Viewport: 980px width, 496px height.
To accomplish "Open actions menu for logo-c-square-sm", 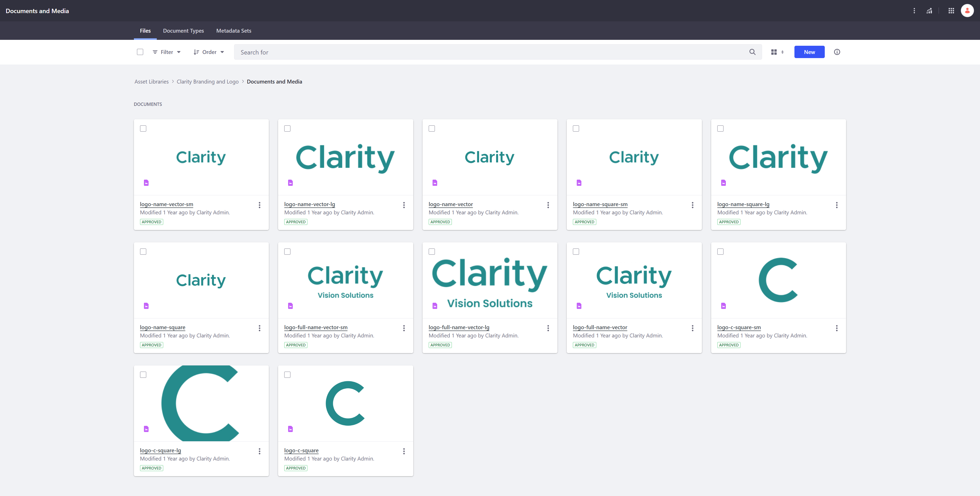I will [836, 328].
